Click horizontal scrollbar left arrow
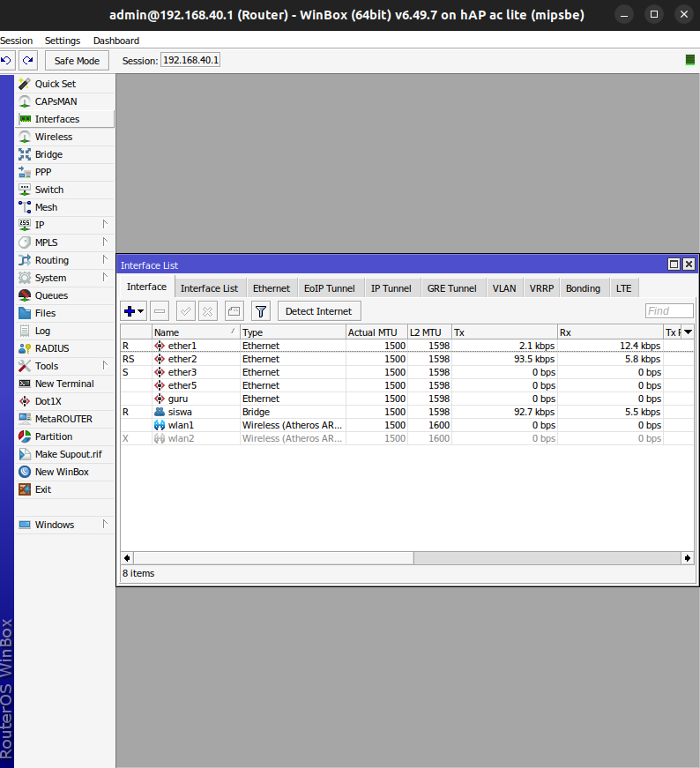 (x=127, y=558)
